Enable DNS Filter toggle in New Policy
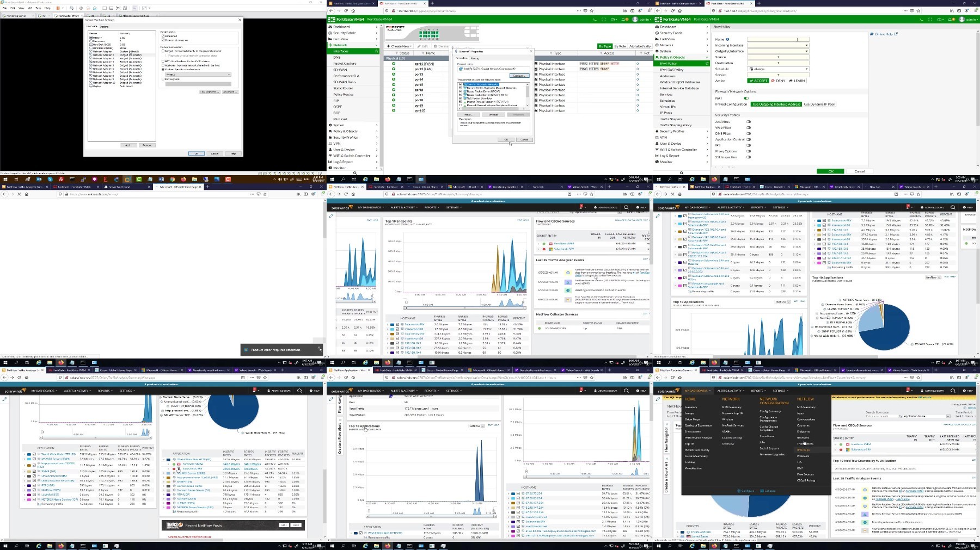 pyautogui.click(x=749, y=133)
